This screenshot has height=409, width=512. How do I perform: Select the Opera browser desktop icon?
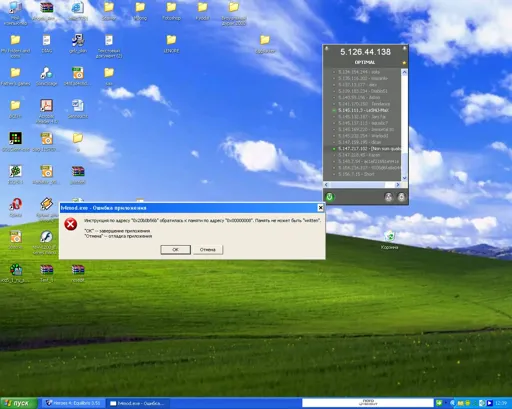point(15,208)
